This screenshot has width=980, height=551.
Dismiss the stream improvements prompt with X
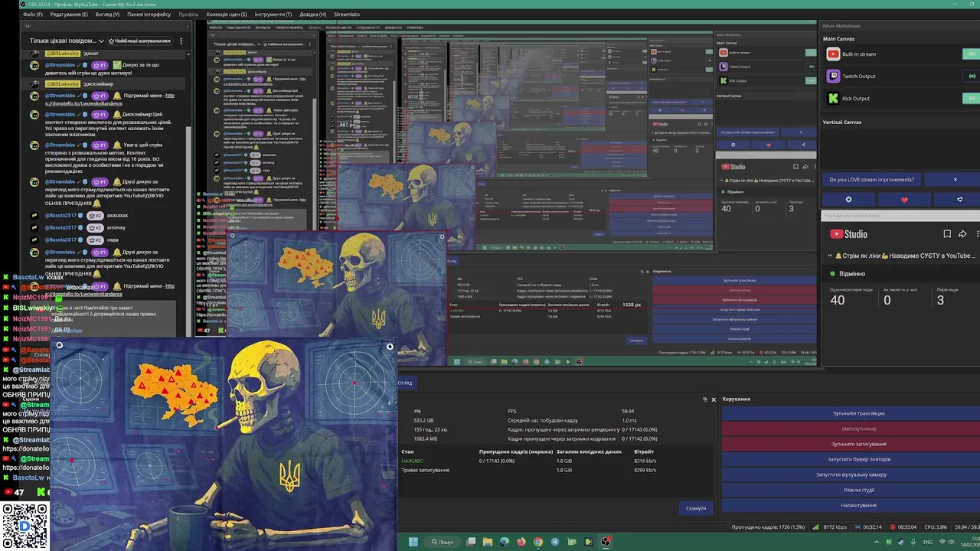(x=955, y=180)
